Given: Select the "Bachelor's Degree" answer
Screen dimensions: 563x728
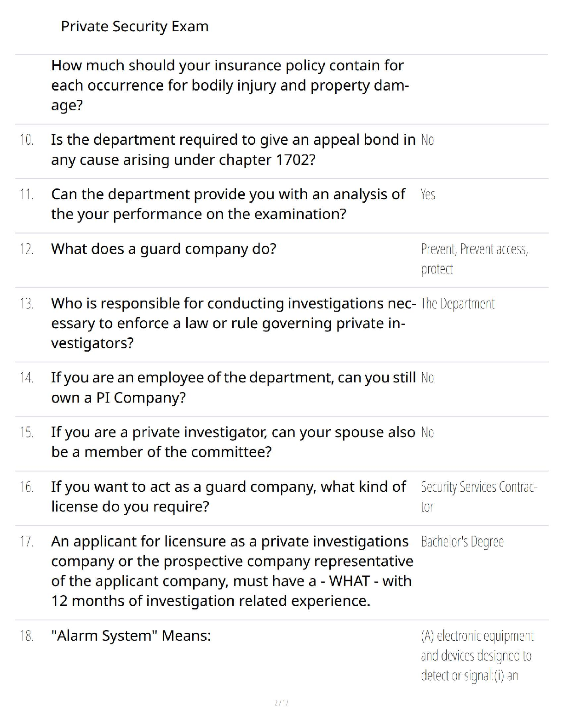Looking at the screenshot, I should click(462, 542).
